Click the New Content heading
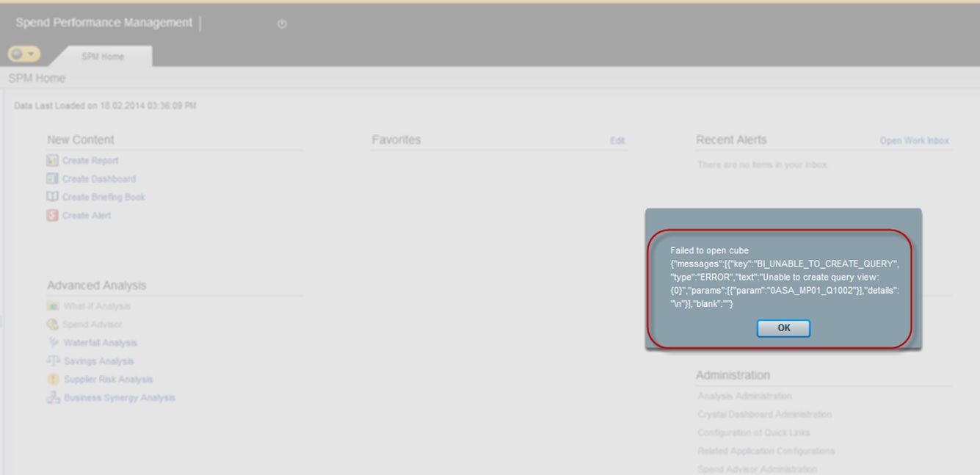The image size is (980, 475). (81, 139)
